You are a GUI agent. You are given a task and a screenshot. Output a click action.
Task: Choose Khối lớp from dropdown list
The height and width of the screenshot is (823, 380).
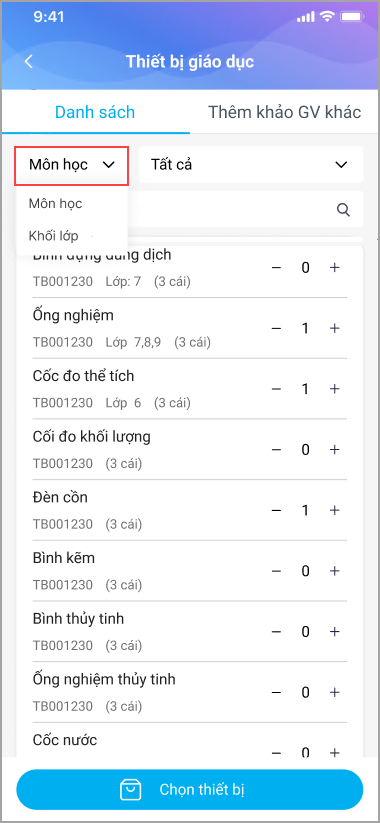click(54, 236)
